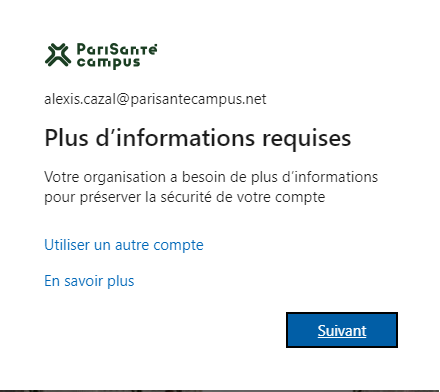
Task: Open the "En savoir plus" link
Action: pos(89,281)
